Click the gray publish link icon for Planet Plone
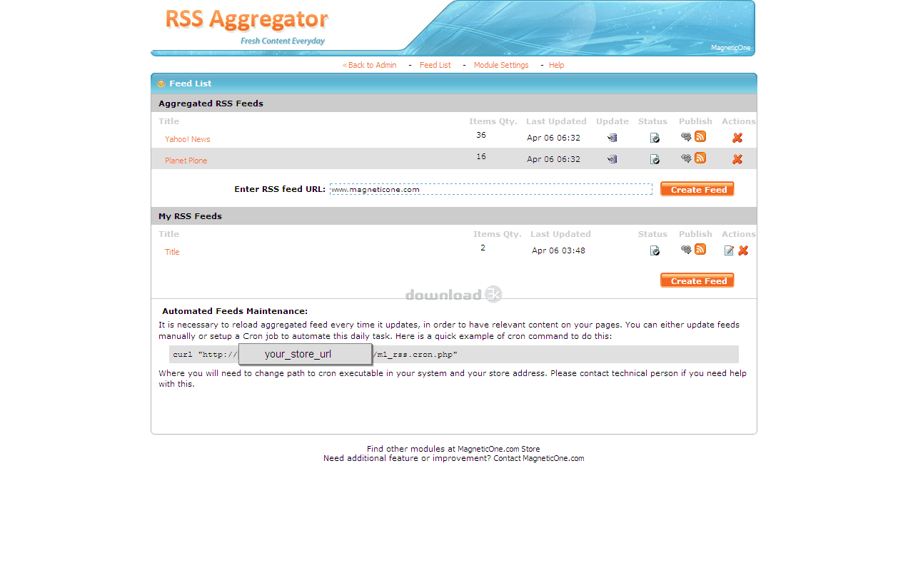908x588 pixels. click(686, 158)
